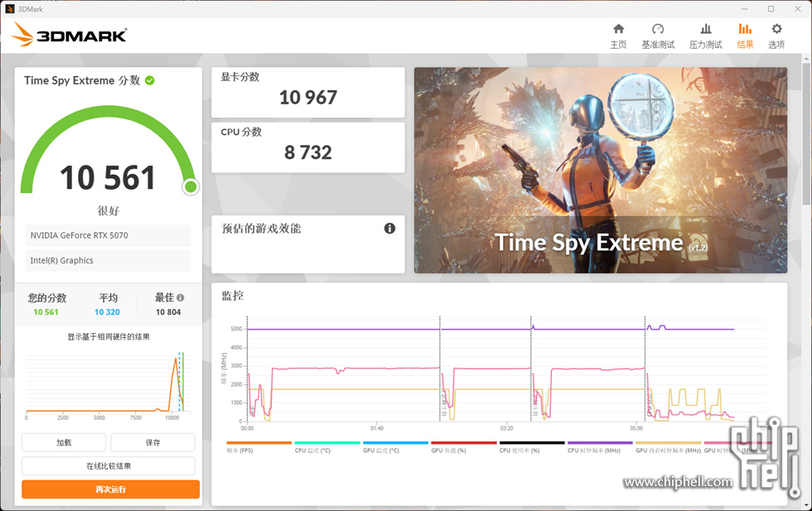This screenshot has height=511, width=812.
Task: Open the 压力测试 stress test icon
Action: pyautogui.click(x=705, y=36)
